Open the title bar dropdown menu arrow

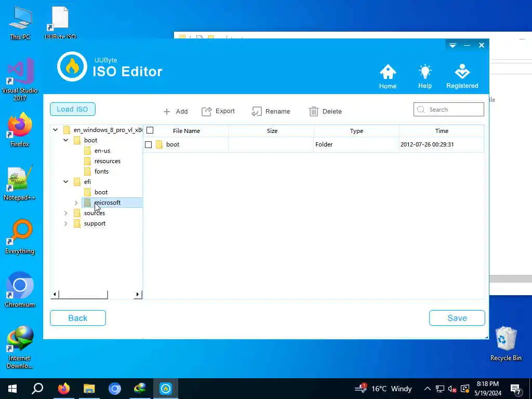453,45
